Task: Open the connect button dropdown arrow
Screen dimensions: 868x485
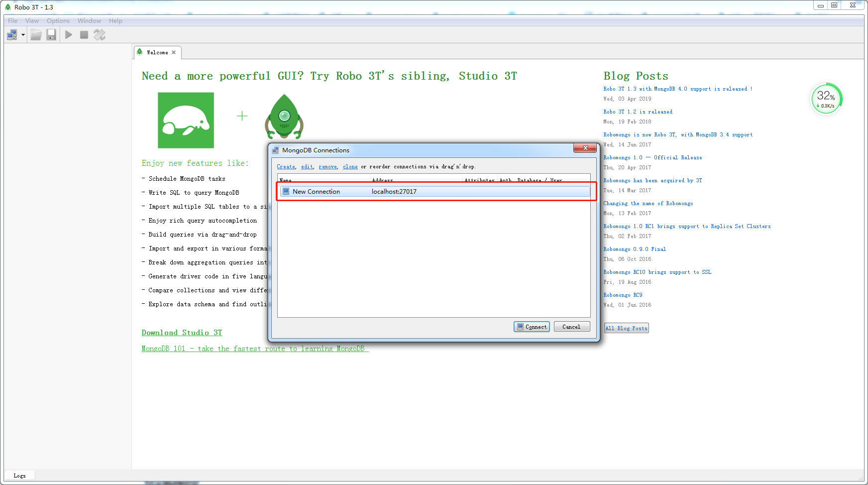Action: [22, 34]
